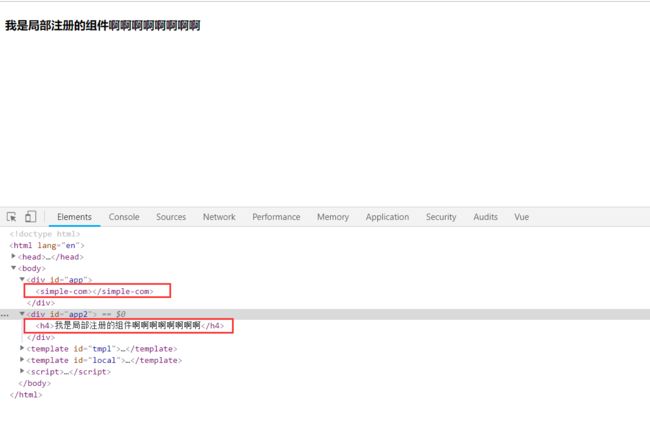
Task: Expand the head element node
Action: [14, 256]
